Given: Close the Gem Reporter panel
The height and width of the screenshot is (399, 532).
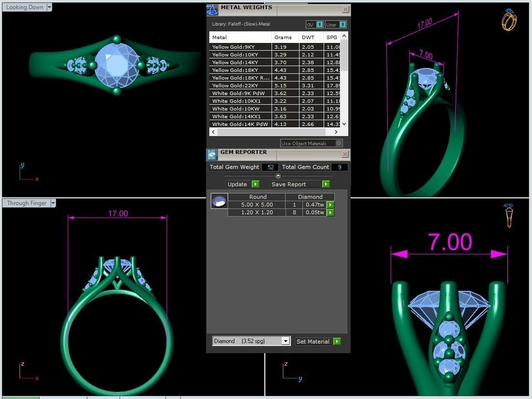Looking at the screenshot, I should click(x=345, y=154).
